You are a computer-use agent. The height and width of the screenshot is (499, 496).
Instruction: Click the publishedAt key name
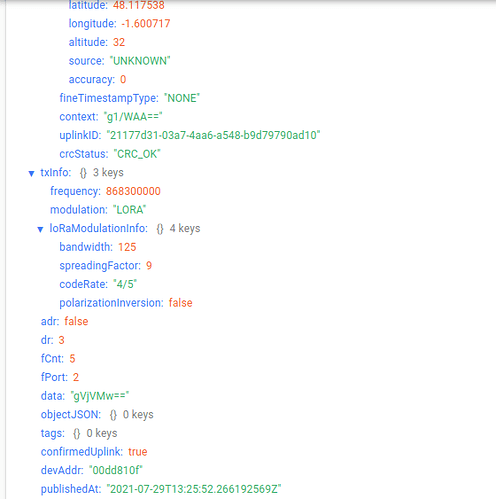(71, 489)
